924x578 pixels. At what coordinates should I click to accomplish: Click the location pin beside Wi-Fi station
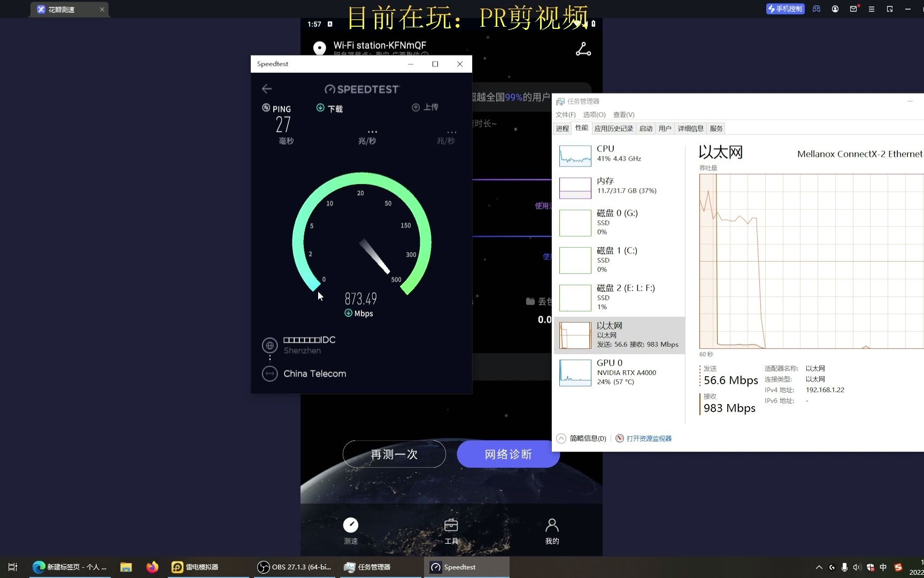pyautogui.click(x=320, y=48)
